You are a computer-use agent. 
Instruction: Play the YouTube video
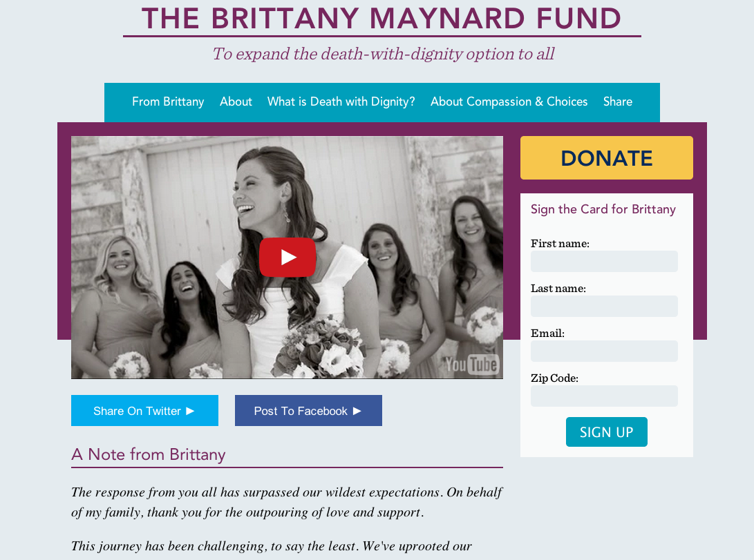point(287,257)
